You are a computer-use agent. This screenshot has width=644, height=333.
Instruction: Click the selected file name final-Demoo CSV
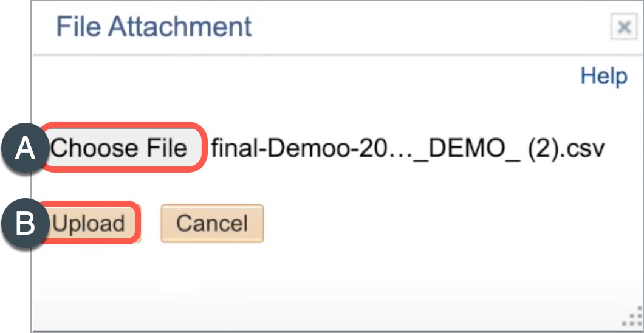click(x=408, y=148)
